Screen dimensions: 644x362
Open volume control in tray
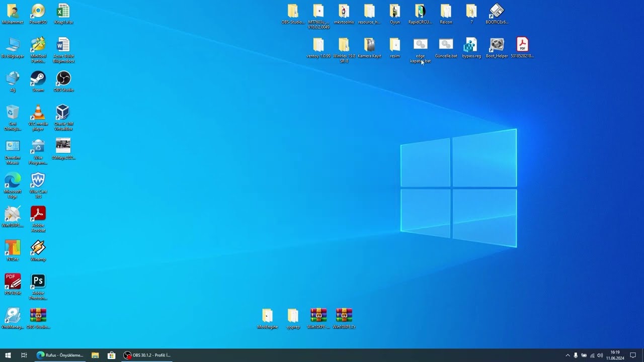600,355
